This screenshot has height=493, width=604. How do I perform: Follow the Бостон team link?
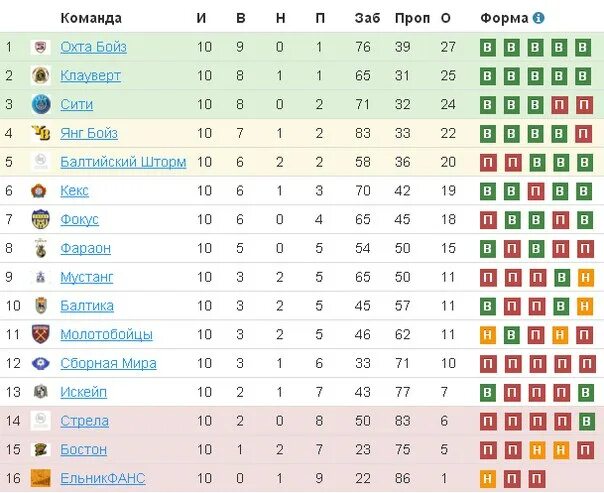tap(84, 449)
